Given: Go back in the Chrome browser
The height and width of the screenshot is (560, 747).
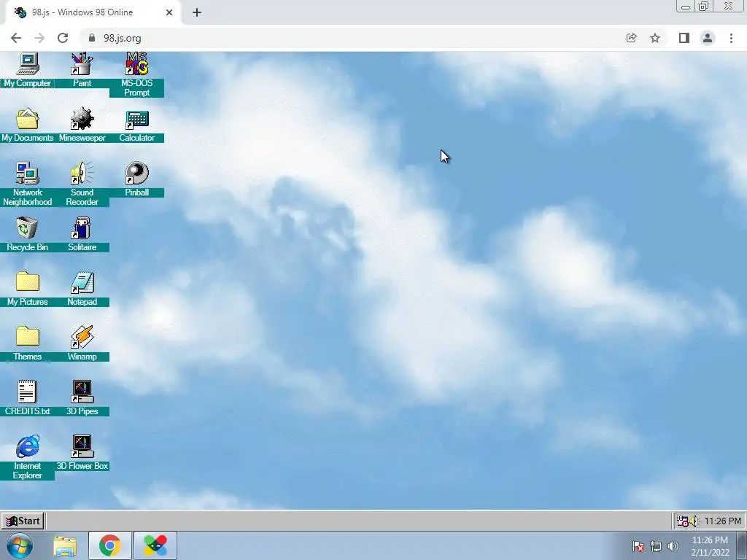Looking at the screenshot, I should (x=16, y=38).
